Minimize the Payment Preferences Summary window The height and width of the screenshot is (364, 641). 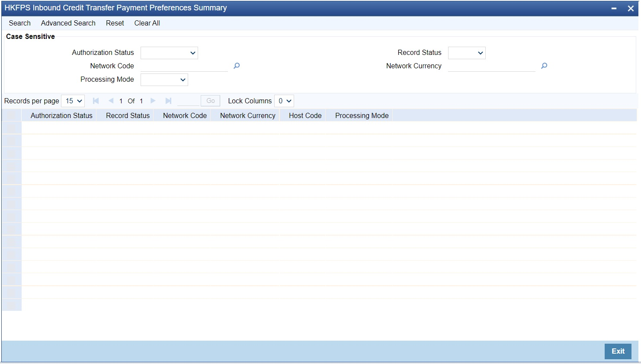click(614, 8)
